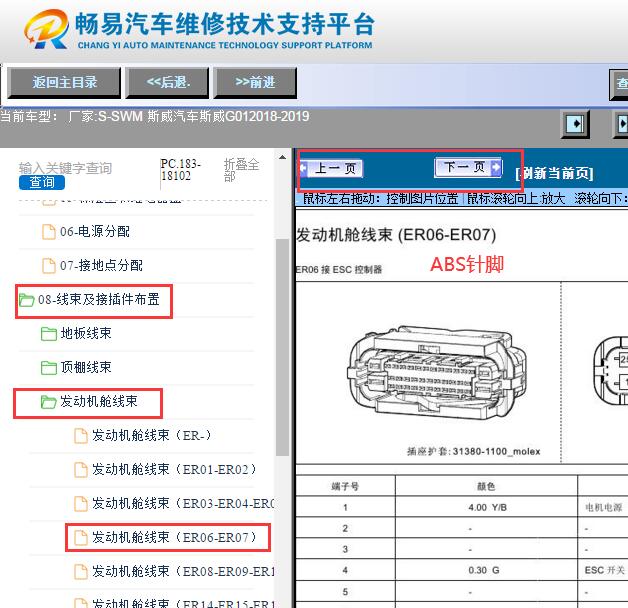The width and height of the screenshot is (628, 608).
Task: Collapse the 08-线束及接插件布置 folder icon
Action: (x=26, y=300)
